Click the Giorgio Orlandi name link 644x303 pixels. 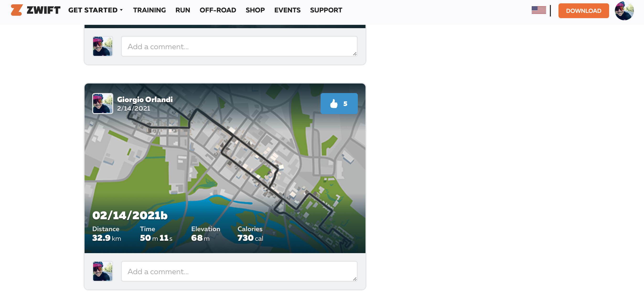click(x=145, y=100)
